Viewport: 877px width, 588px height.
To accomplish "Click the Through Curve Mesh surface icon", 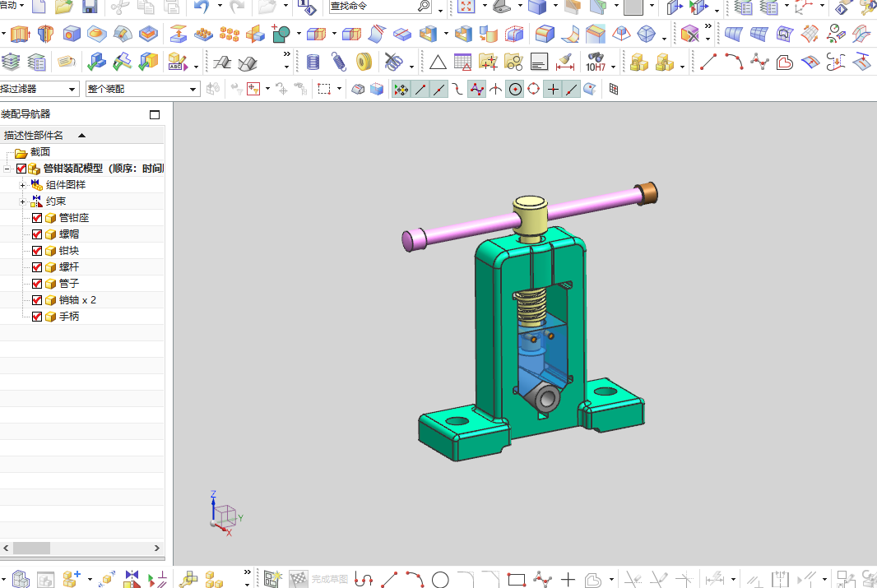I will coord(759,34).
